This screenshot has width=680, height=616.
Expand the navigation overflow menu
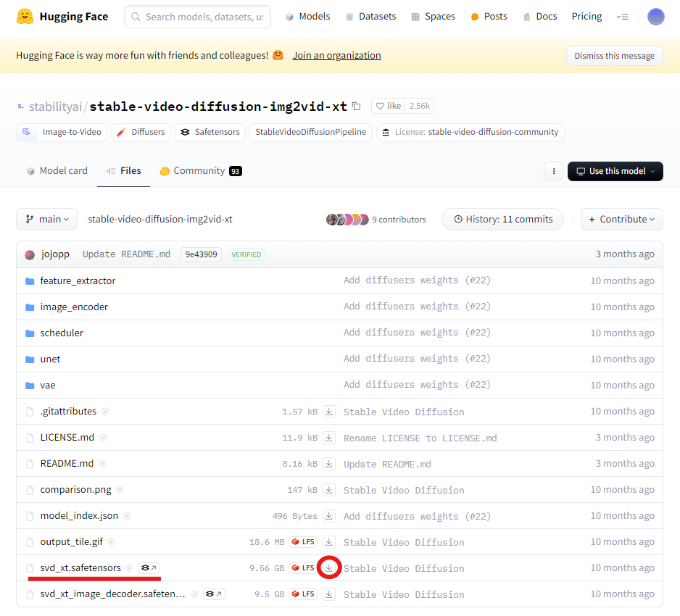tap(622, 17)
